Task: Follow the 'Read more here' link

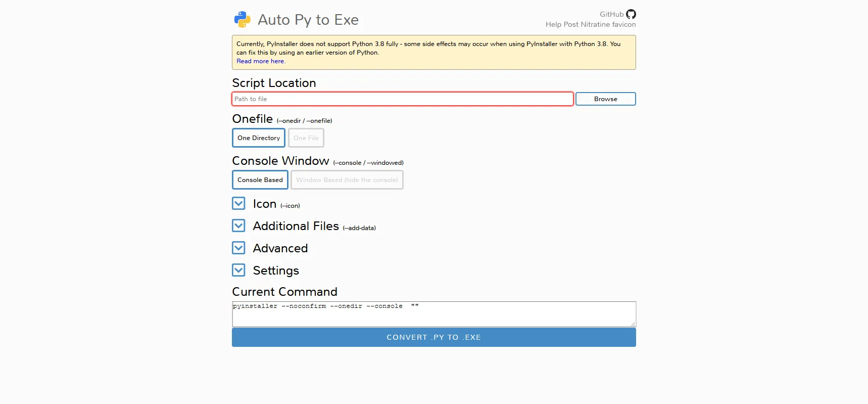Action: point(261,61)
